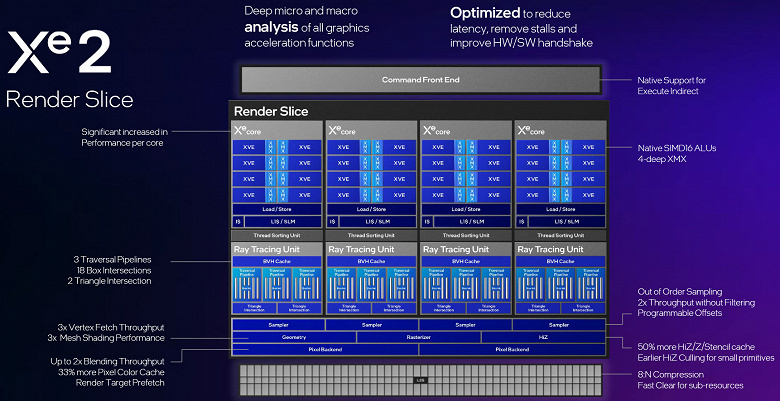Select the Thread Sorting Unit under rightmost Xe core
This screenshot has width=780, height=401.
pyautogui.click(x=561, y=235)
